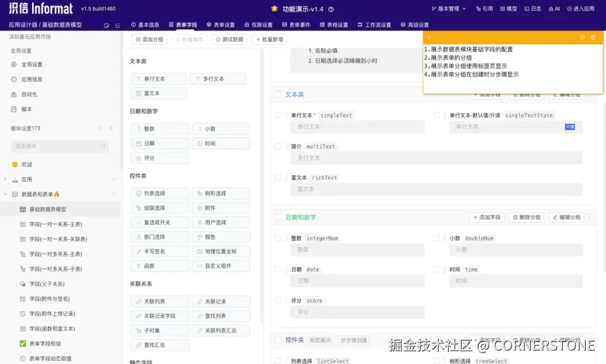The height and width of the screenshot is (364, 606).
Task: Check the 单行文本 singleText field checkbox
Action: pos(278,115)
